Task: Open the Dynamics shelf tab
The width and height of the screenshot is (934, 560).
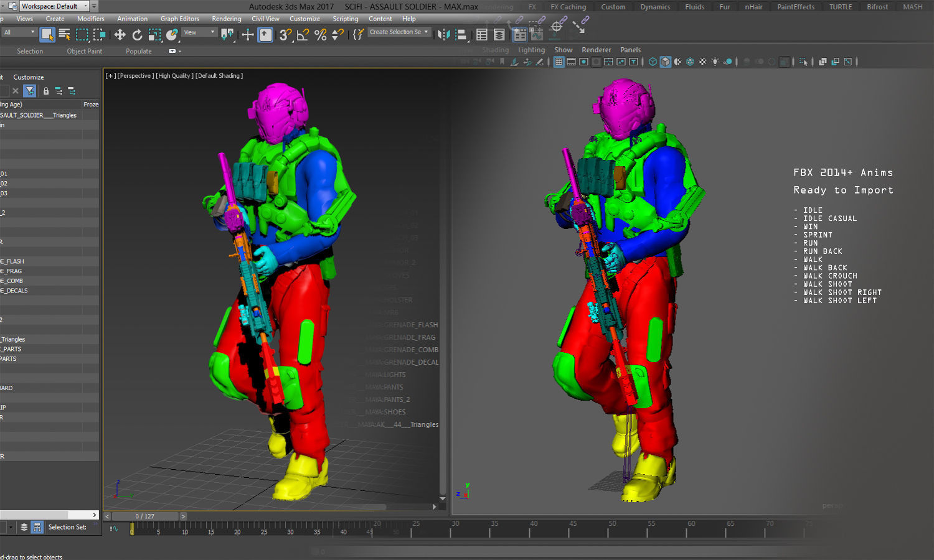Action: (x=655, y=7)
